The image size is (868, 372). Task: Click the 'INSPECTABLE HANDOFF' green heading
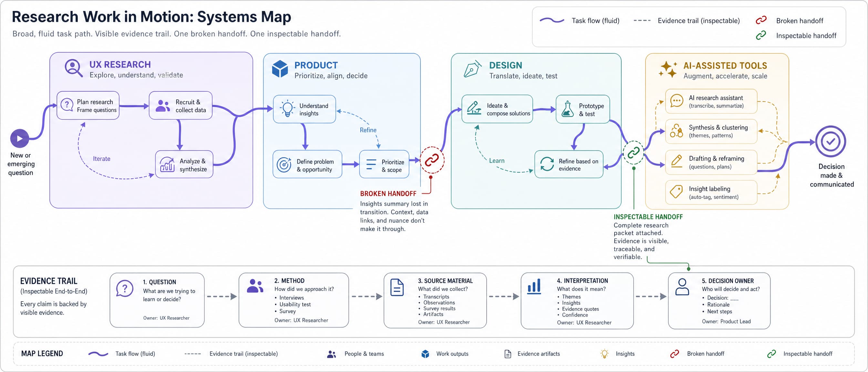click(x=648, y=217)
